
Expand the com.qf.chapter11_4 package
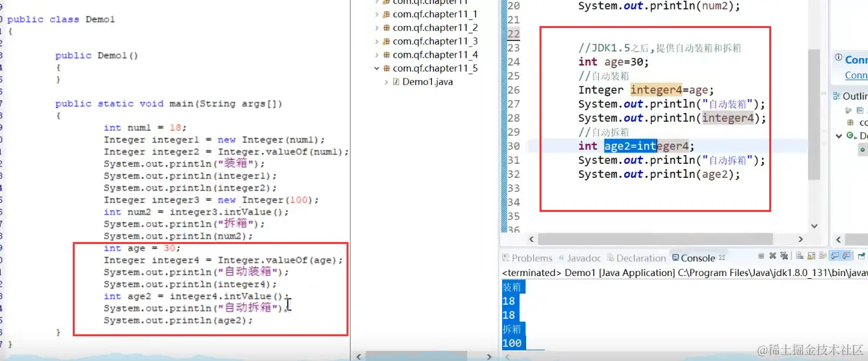(x=377, y=55)
